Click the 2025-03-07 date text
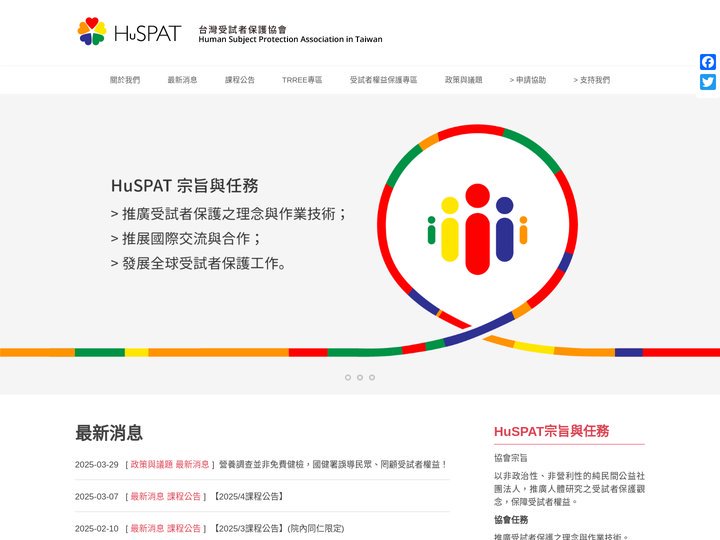Viewport: 720px width, 540px height. [96, 497]
